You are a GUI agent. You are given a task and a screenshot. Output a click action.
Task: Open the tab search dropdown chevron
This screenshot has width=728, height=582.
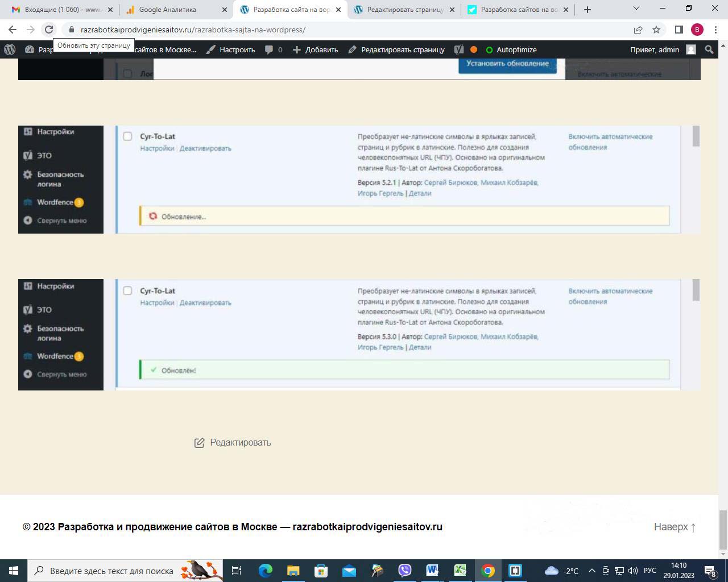(x=636, y=9)
